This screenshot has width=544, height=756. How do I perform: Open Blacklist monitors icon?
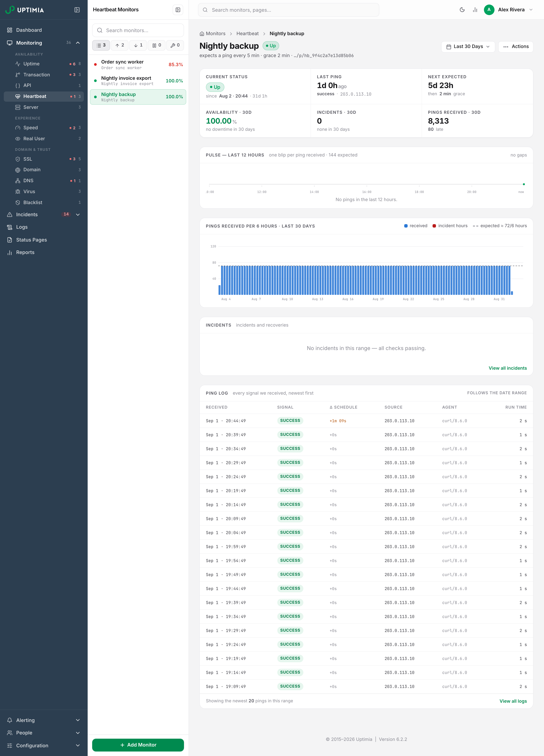tap(18, 203)
